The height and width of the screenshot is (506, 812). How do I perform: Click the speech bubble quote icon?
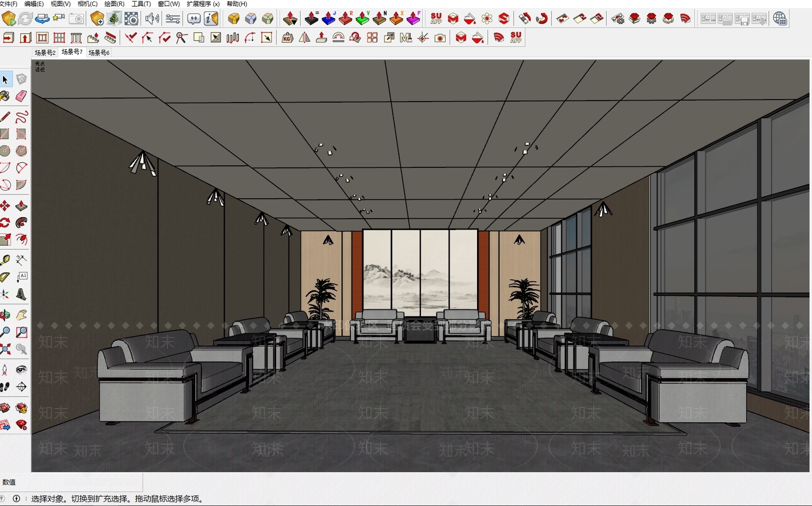point(194,19)
